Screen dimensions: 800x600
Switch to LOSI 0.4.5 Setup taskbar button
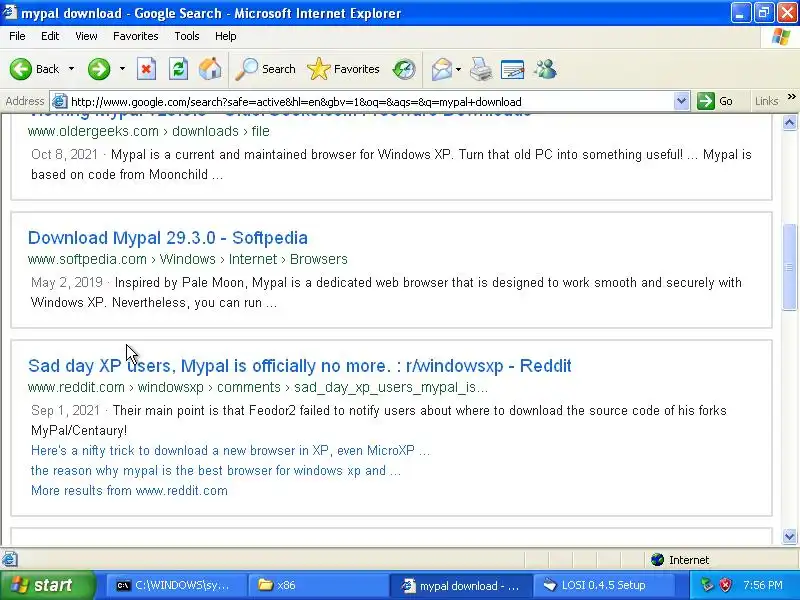pyautogui.click(x=603, y=585)
